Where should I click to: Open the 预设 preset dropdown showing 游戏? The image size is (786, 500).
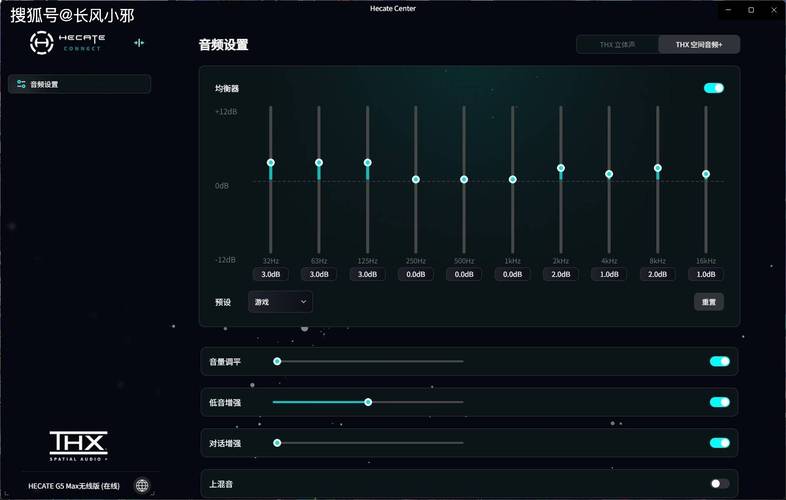click(x=280, y=301)
